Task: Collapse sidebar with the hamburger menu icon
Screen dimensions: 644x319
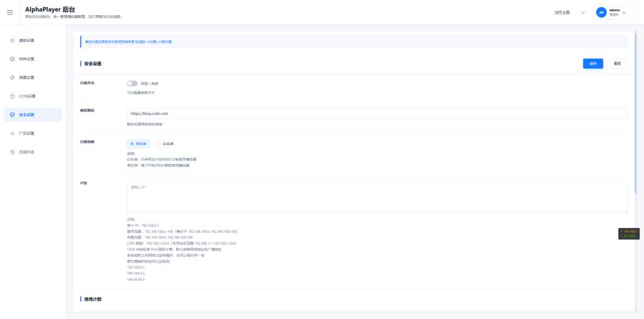Action: pos(10,13)
